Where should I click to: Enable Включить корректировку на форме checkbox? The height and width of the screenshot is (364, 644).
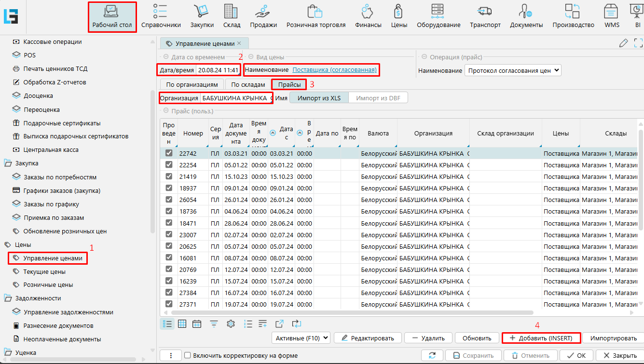[188, 355]
